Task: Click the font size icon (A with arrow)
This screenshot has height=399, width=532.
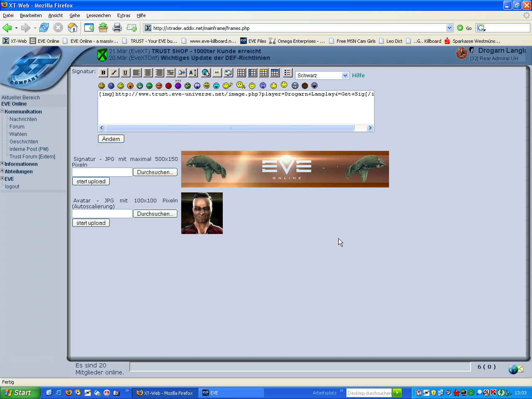Action: tap(193, 73)
